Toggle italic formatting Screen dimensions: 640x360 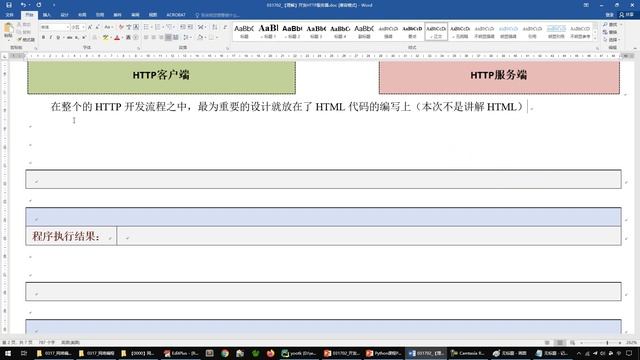point(51,38)
